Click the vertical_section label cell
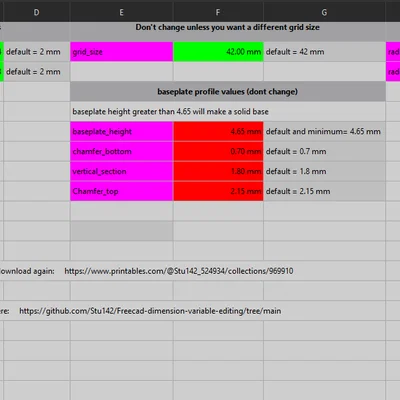The height and width of the screenshot is (400, 400). coord(121,171)
